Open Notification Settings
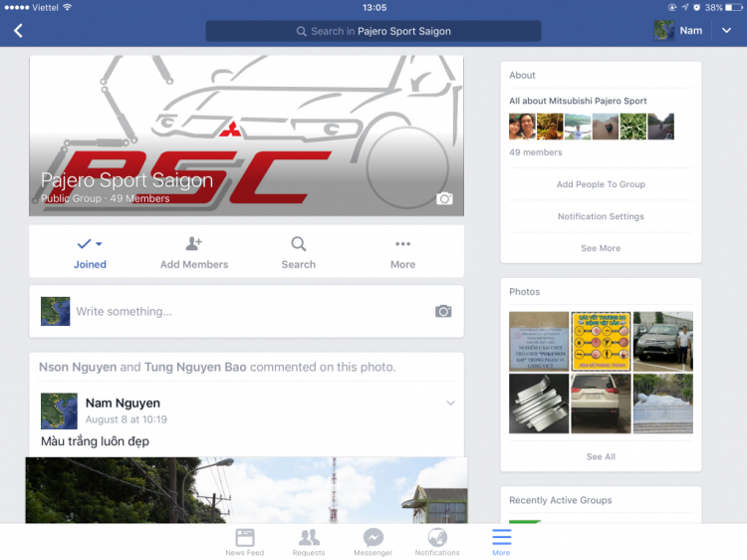Viewport: 747px width, 560px height. 601,216
